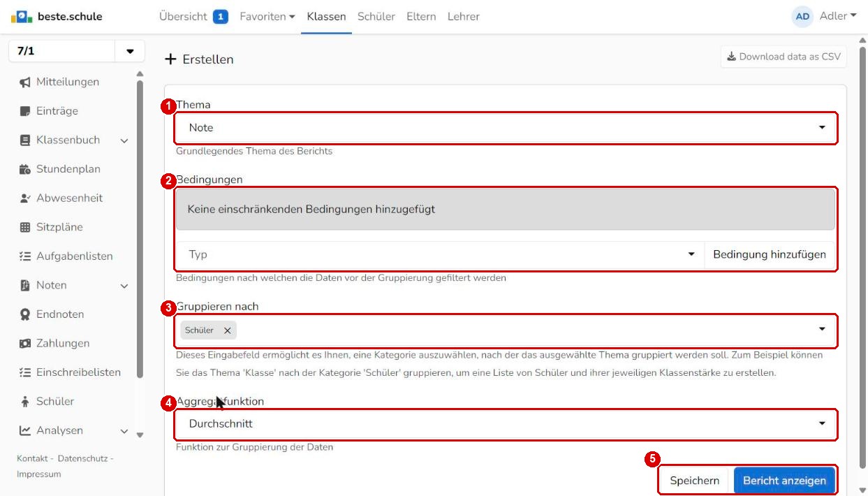Open the Lehrer tab
This screenshot has width=868, height=496.
464,16
